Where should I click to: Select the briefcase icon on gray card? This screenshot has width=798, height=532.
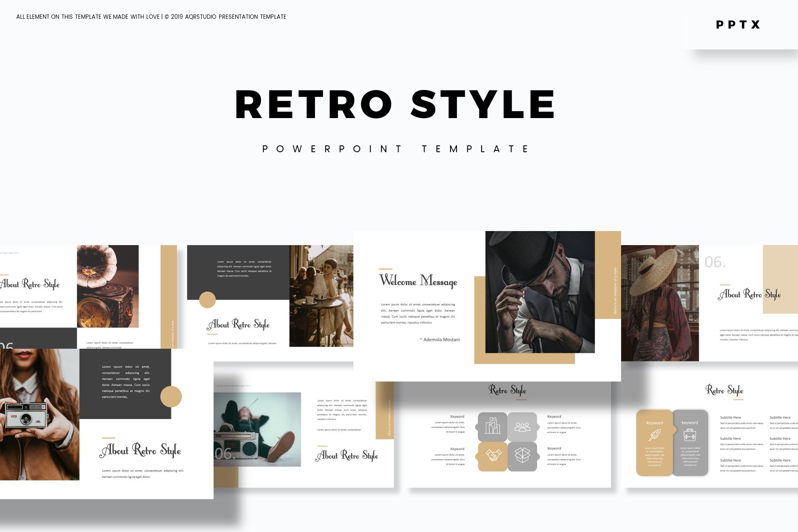690,435
